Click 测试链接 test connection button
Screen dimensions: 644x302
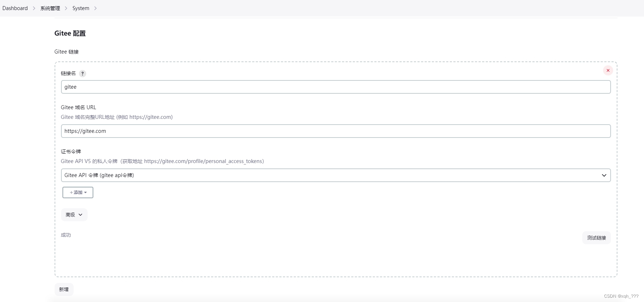tap(596, 238)
